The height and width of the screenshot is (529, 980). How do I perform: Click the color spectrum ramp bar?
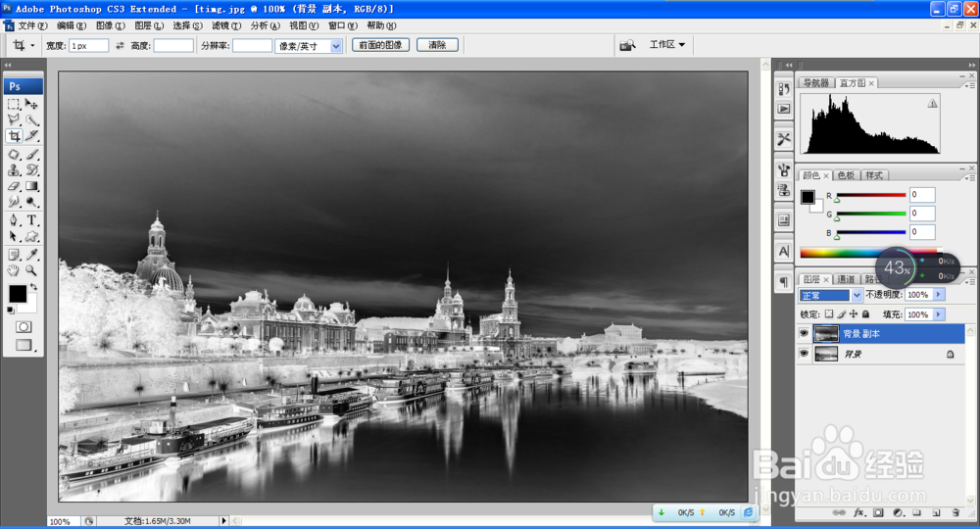coord(868,253)
